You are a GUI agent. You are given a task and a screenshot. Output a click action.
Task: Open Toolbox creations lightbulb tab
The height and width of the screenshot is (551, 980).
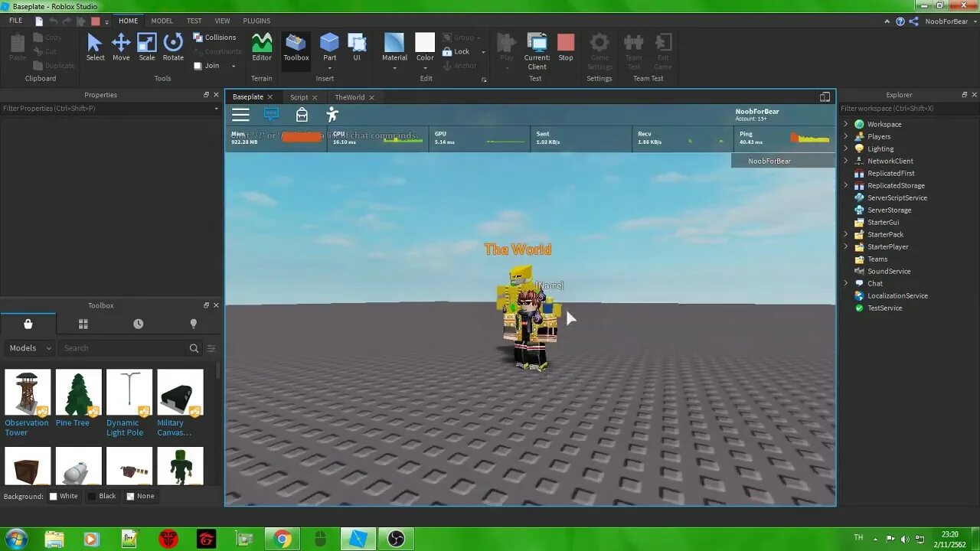point(193,324)
